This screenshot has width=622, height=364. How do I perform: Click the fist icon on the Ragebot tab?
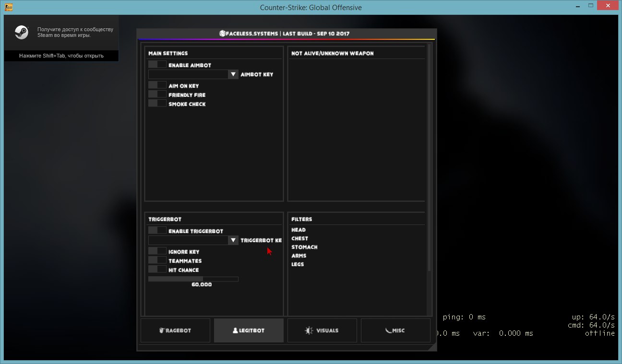tap(162, 330)
